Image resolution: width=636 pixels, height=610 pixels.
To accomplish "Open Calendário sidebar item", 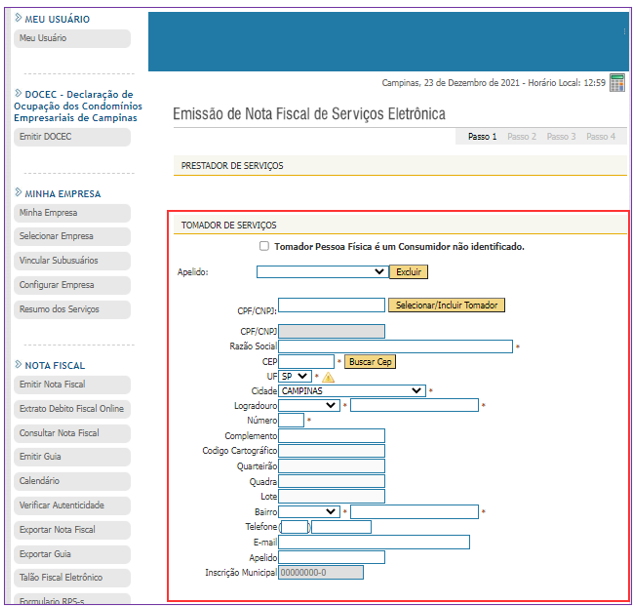I will click(x=72, y=481).
